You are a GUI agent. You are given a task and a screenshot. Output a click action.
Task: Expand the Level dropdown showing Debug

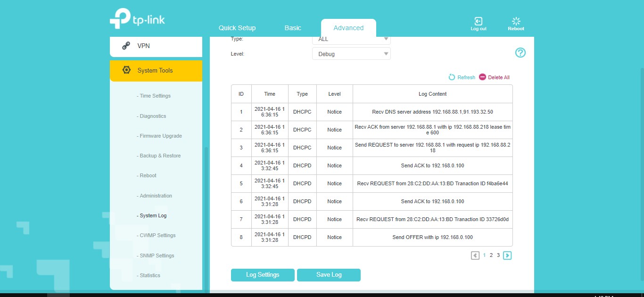pyautogui.click(x=351, y=54)
